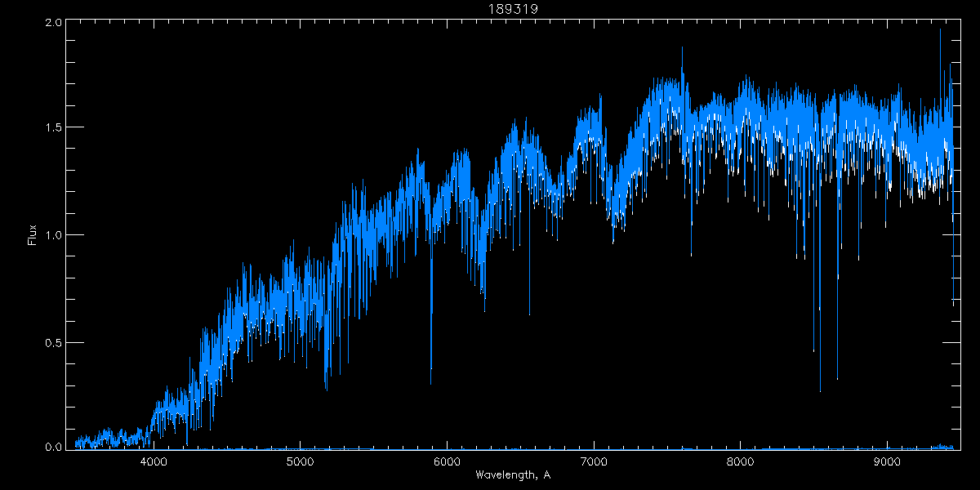
Task: Click the Flux y-axis label
Action: [x=33, y=235]
